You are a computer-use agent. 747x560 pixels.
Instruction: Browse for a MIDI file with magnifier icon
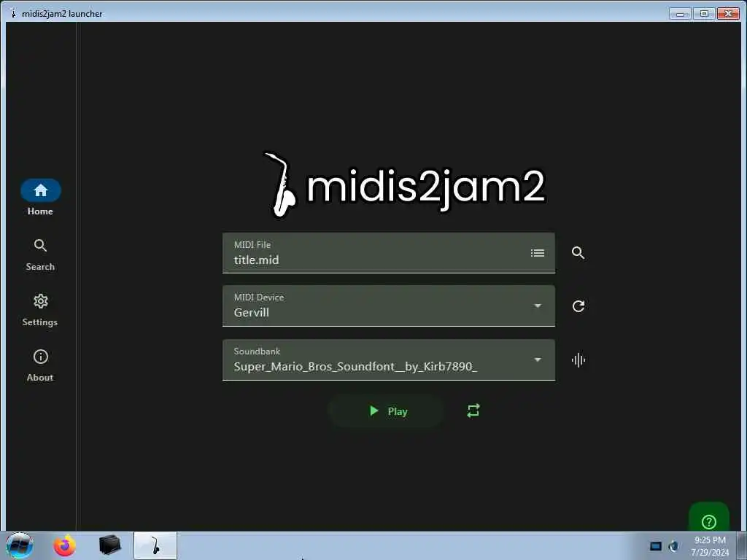tap(578, 253)
